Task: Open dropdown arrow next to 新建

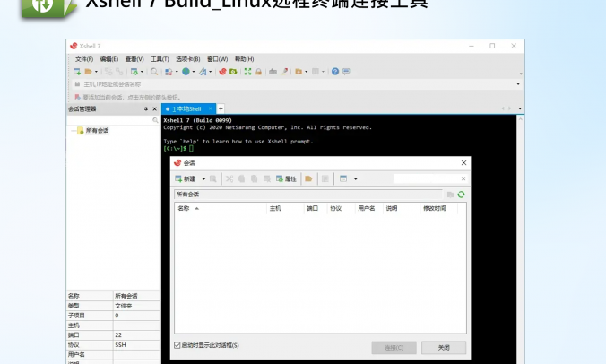Action: (x=203, y=179)
